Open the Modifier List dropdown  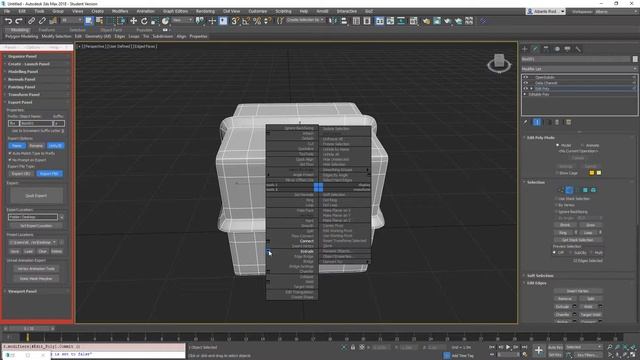tap(580, 69)
